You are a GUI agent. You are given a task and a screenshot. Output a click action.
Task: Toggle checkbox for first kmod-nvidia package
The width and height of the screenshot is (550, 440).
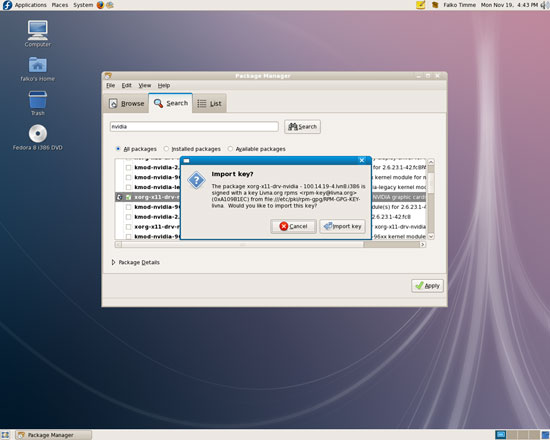coord(128,168)
